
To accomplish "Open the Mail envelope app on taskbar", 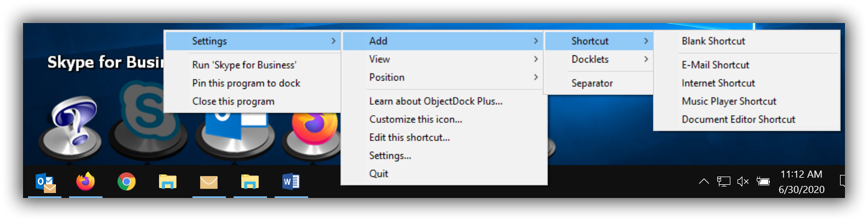I will 209,182.
